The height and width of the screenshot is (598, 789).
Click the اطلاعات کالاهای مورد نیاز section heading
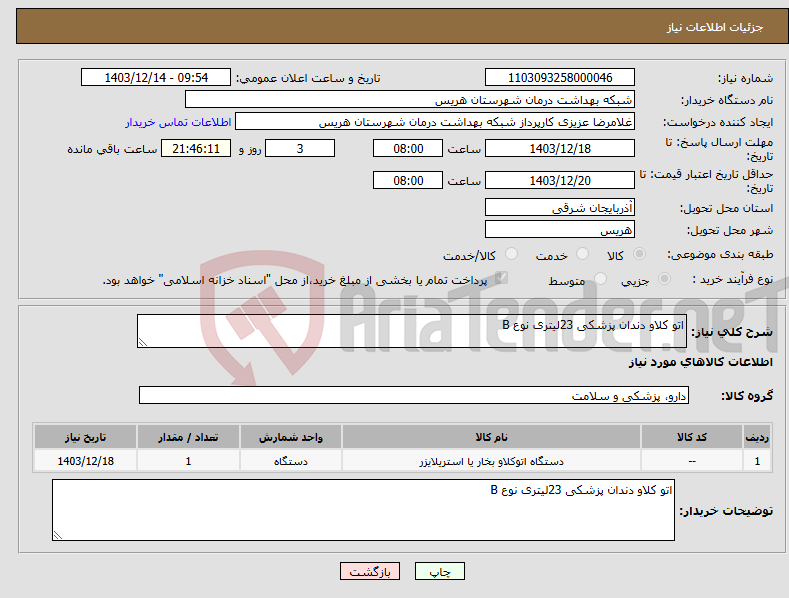700,362
